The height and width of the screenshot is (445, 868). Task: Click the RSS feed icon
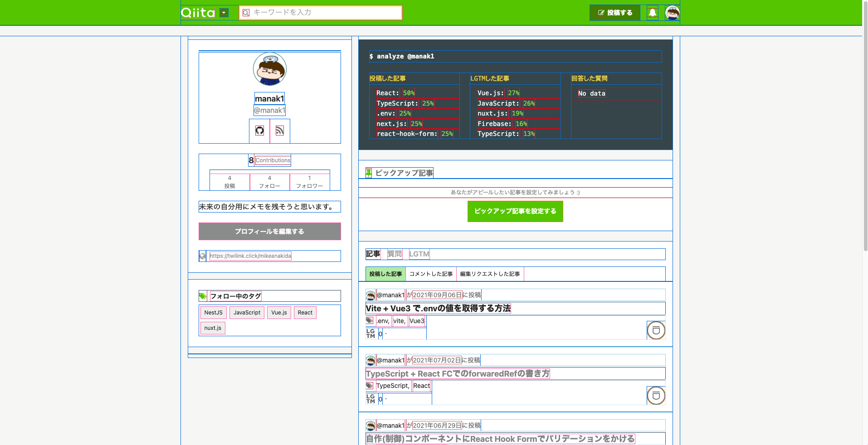[x=280, y=130]
